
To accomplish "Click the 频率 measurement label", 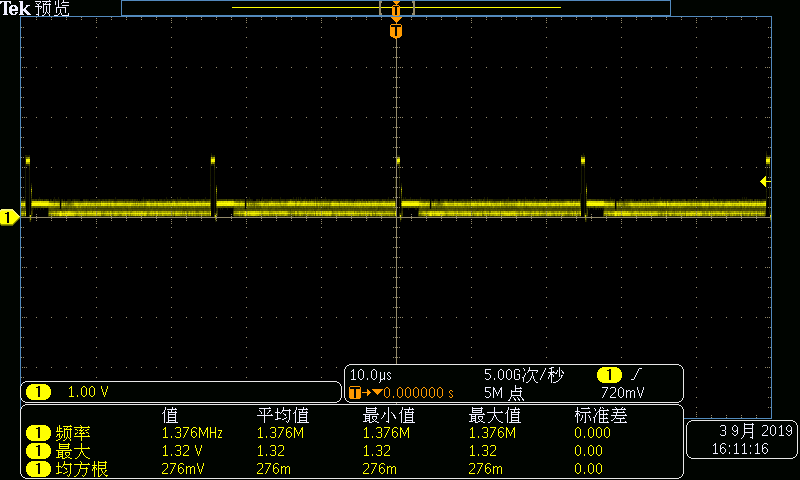I will [x=73, y=433].
